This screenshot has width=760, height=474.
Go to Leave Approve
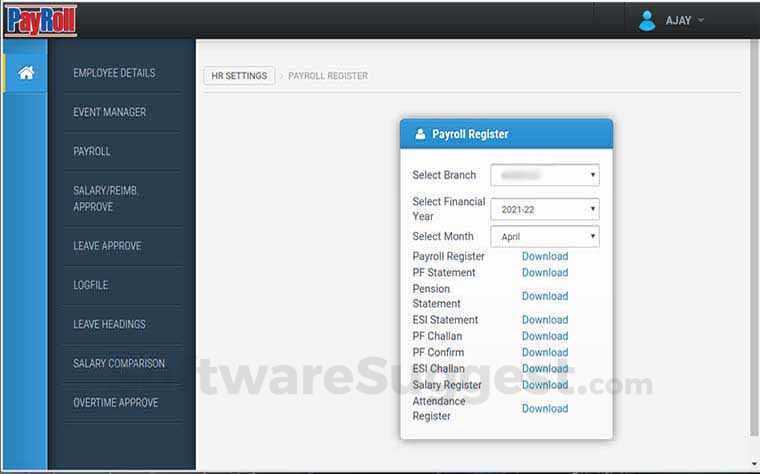point(107,246)
